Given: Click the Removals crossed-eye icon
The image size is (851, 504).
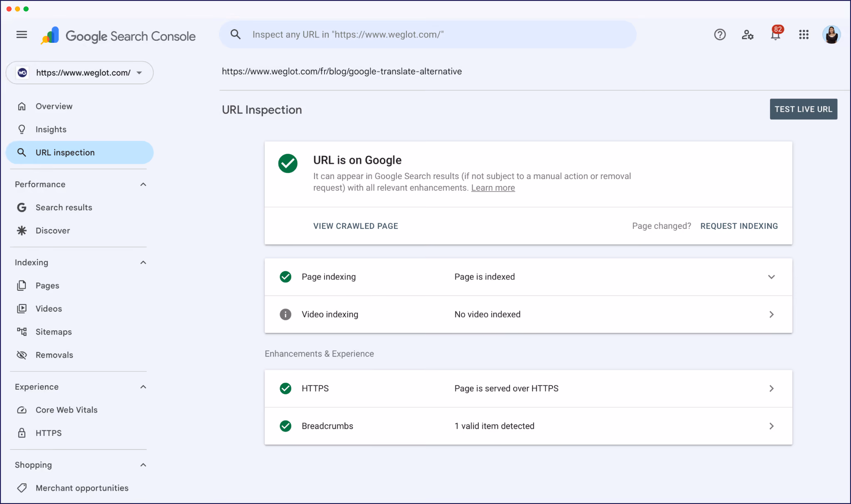Looking at the screenshot, I should [22, 355].
